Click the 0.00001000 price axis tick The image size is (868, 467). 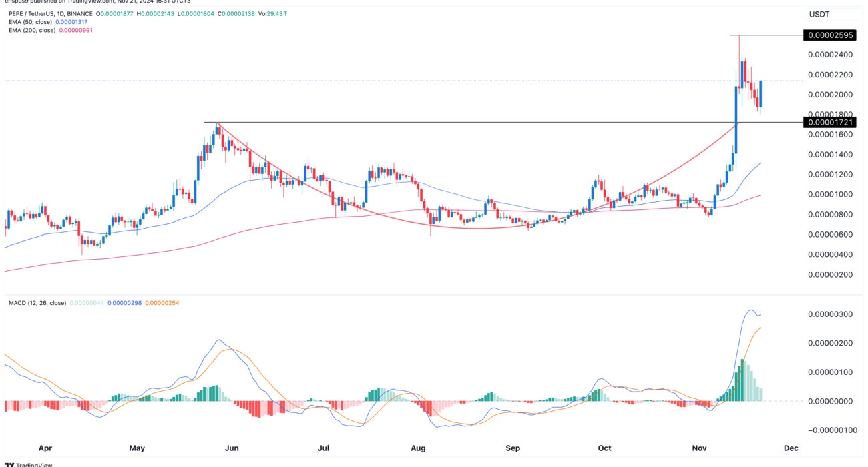[829, 194]
